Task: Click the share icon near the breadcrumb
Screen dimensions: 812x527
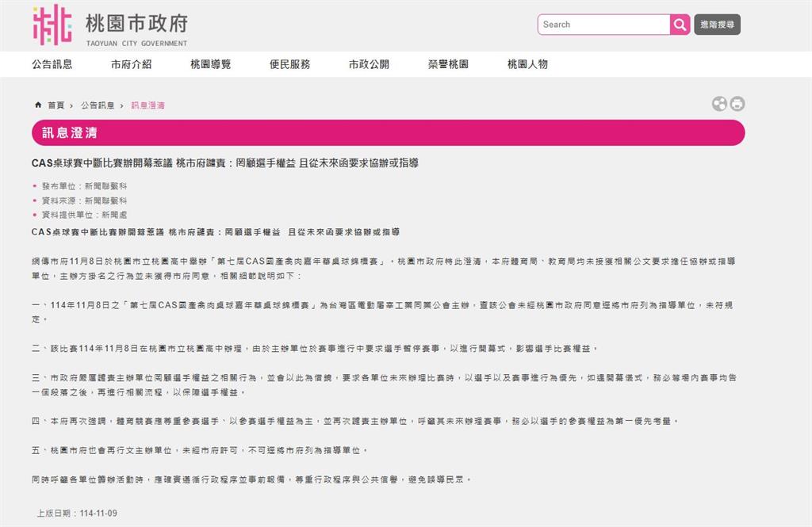Action: (x=720, y=104)
